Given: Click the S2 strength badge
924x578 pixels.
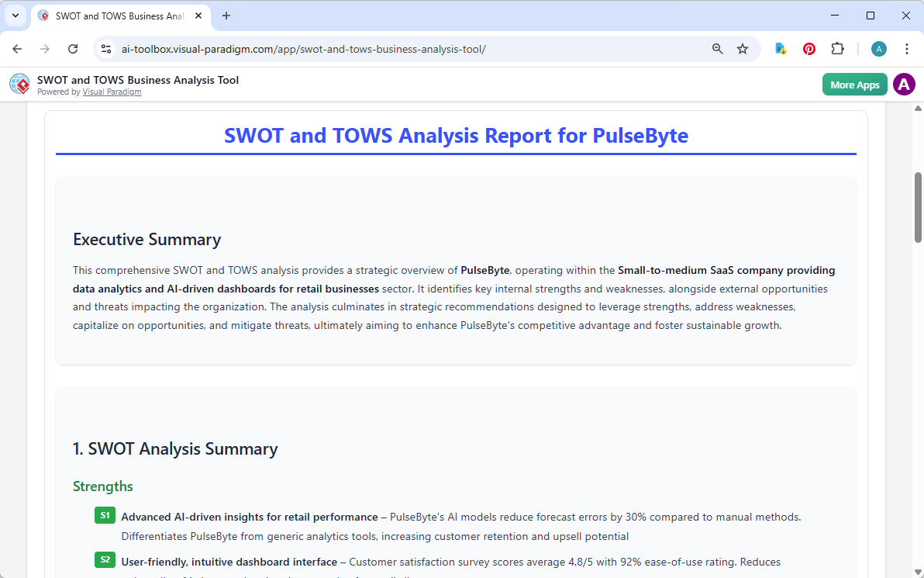Looking at the screenshot, I should [x=105, y=559].
